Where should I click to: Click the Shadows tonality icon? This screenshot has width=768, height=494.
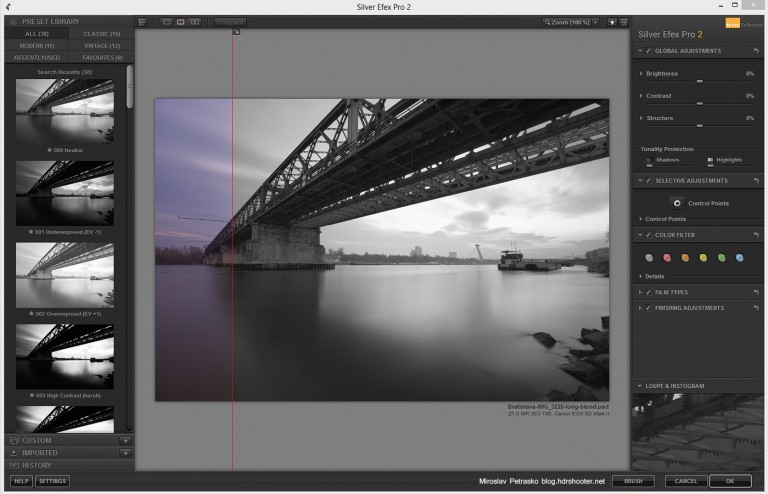pos(649,160)
